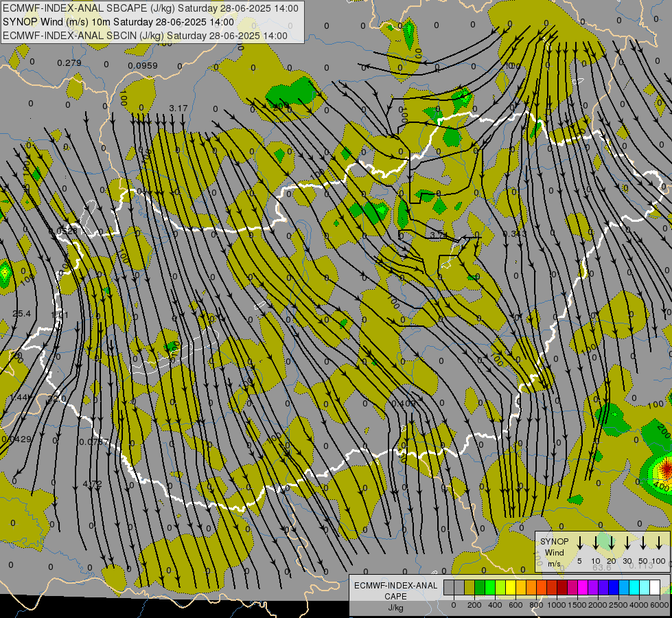Screen dimensions: 672x618
Task: Click the SYNOP Wind m/s legend title
Action: (554, 552)
